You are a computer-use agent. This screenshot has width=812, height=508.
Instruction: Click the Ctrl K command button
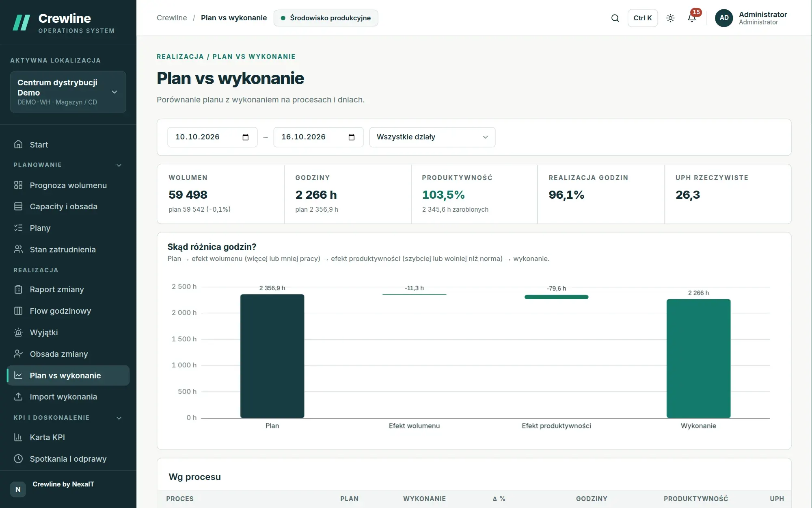[643, 18]
